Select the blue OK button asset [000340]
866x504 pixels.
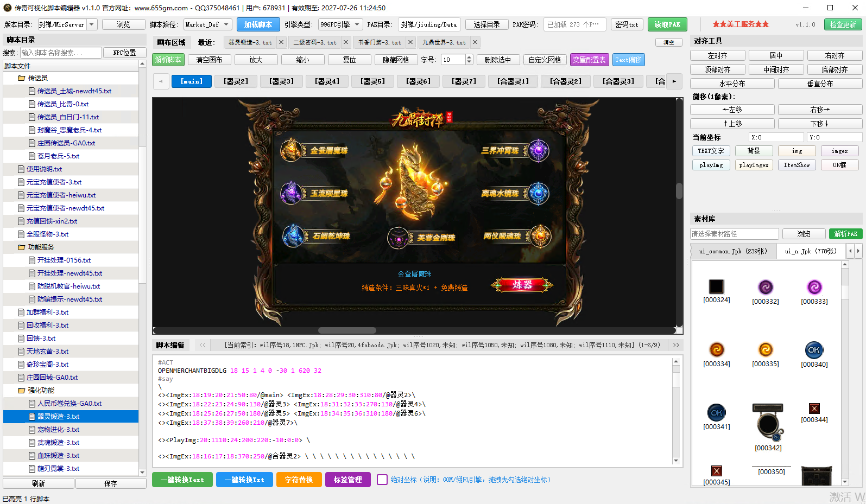click(x=814, y=350)
